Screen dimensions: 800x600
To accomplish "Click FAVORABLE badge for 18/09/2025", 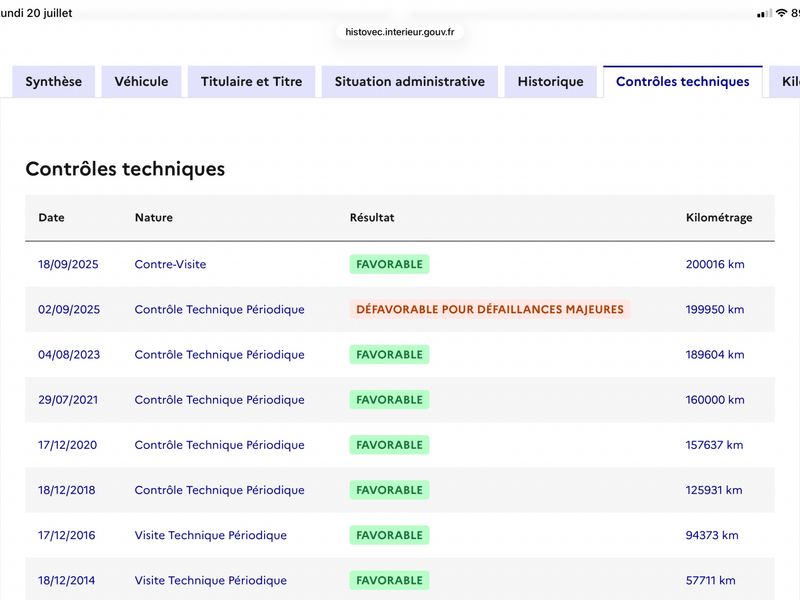I will tap(389, 264).
